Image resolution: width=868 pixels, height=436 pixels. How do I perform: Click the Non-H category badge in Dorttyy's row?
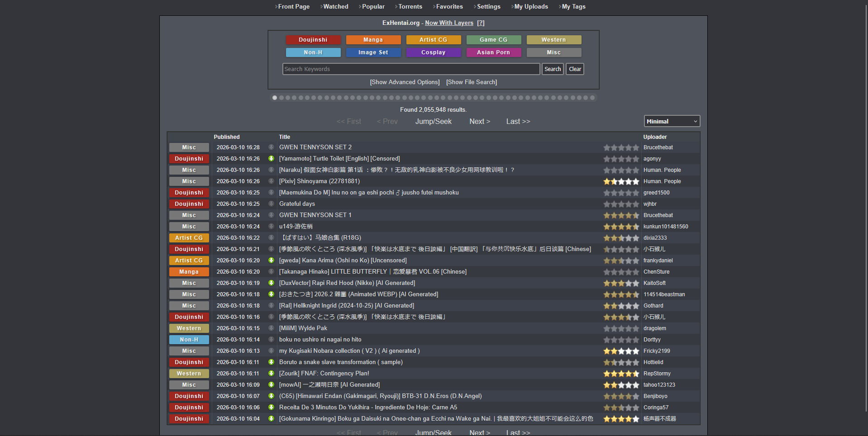click(189, 340)
